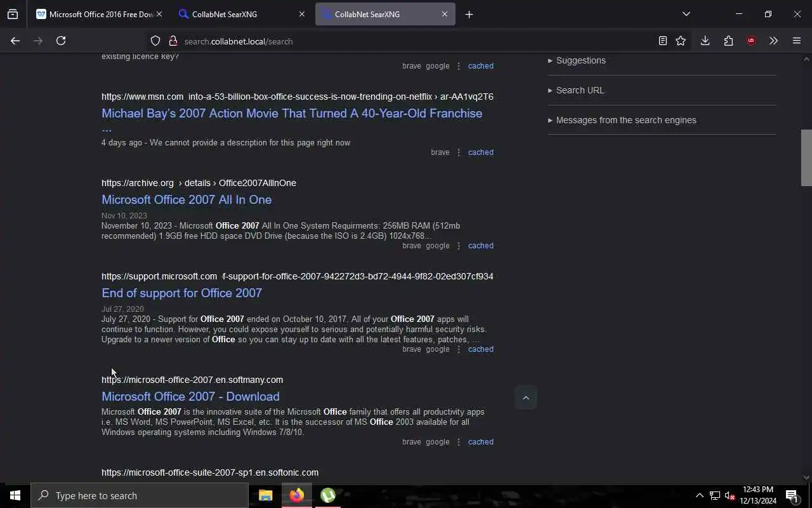Open a new browser tab
Viewport: 812px width, 508px height.
tap(469, 14)
